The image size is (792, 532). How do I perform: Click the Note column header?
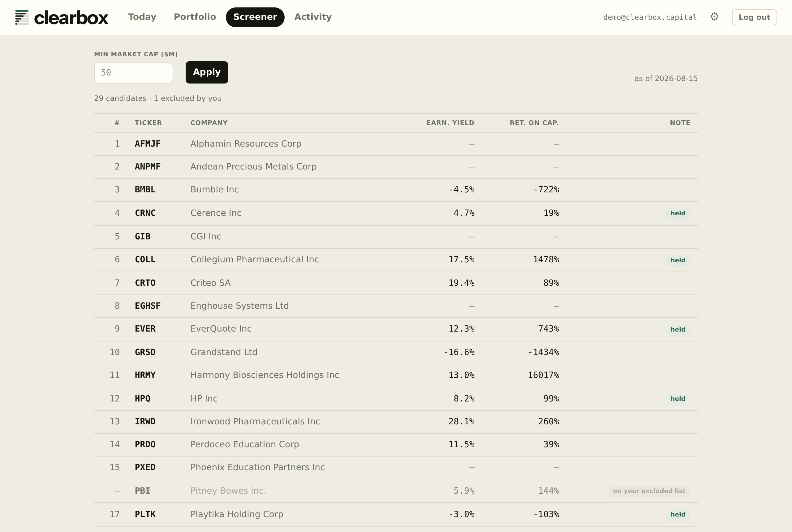click(680, 123)
